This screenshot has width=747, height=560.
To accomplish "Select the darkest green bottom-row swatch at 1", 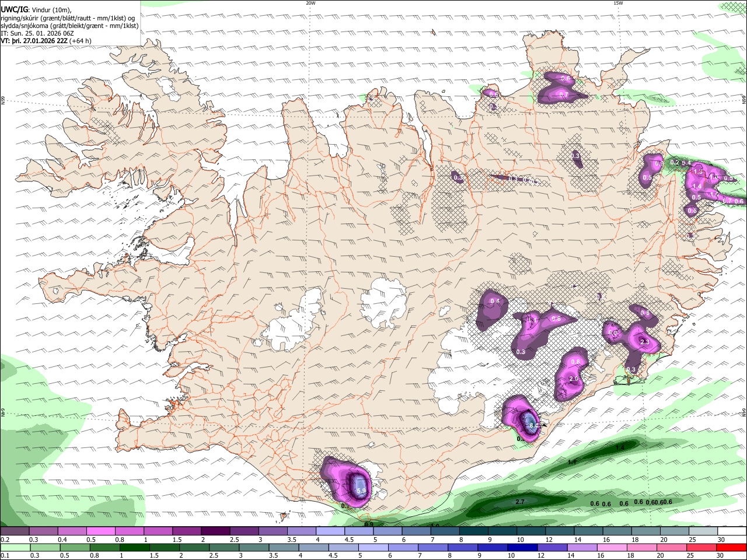I will 134,548.
